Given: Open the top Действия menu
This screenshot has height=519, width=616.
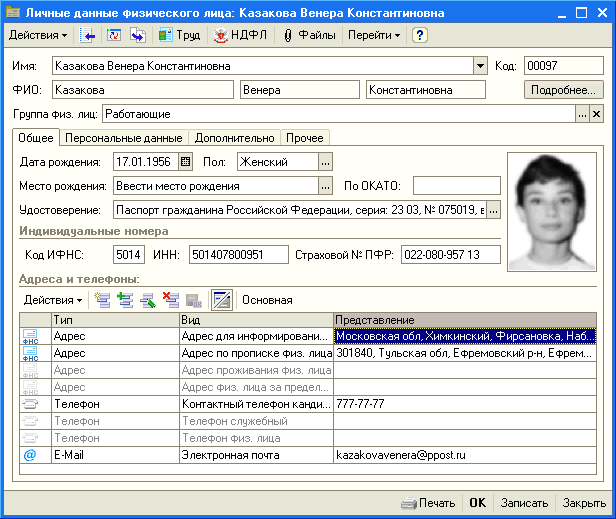Looking at the screenshot, I should pos(38,35).
